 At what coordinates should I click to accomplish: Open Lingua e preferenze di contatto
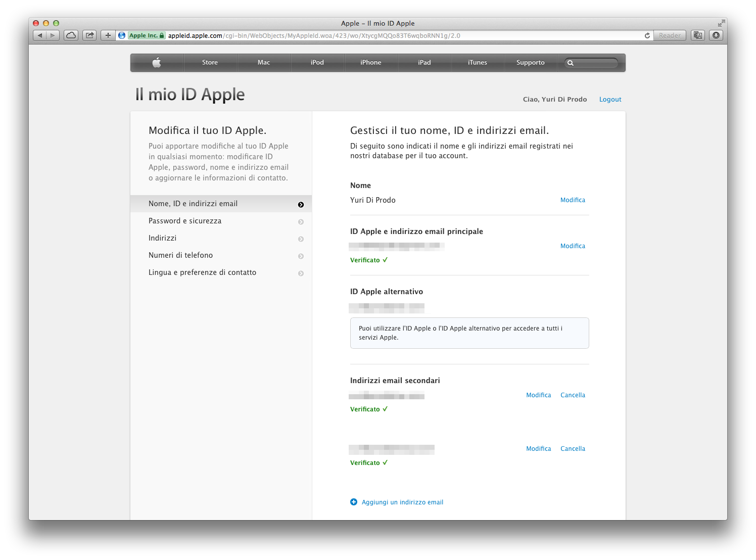click(202, 272)
